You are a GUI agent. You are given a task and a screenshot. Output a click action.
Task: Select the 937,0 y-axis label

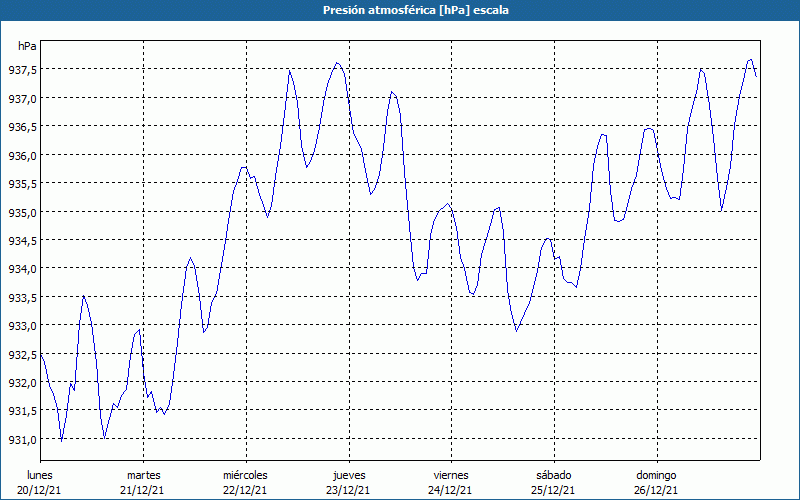(x=23, y=98)
